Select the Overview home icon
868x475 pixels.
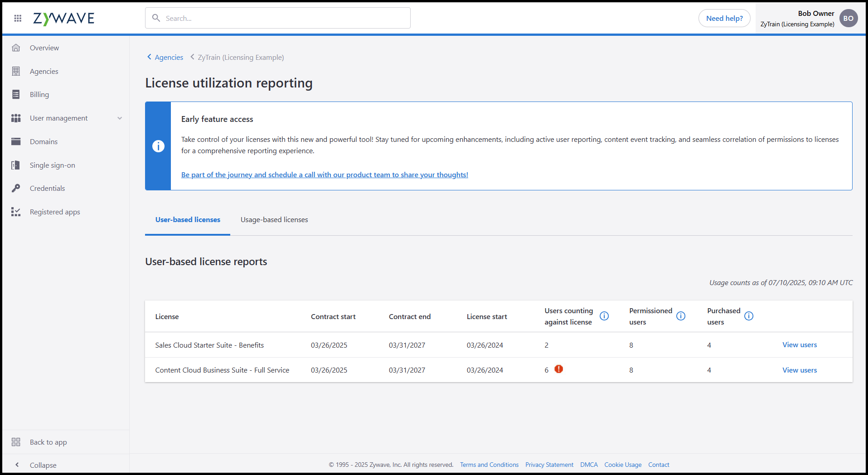pyautogui.click(x=16, y=47)
